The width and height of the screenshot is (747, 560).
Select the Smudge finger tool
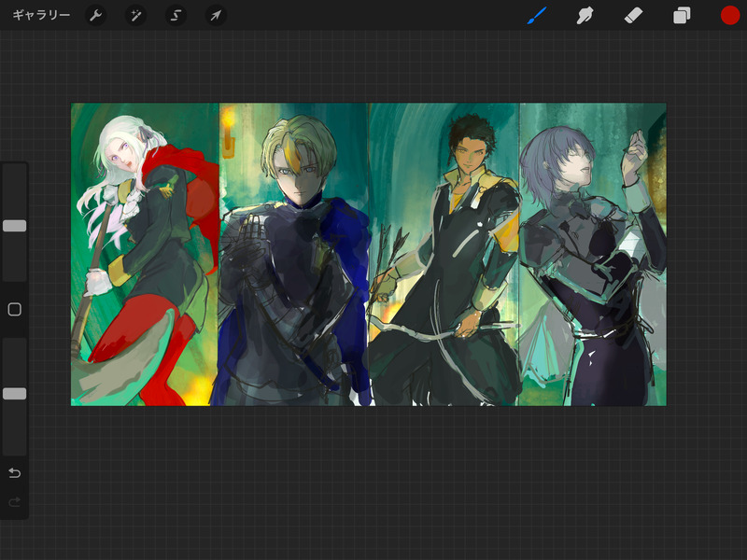point(585,16)
